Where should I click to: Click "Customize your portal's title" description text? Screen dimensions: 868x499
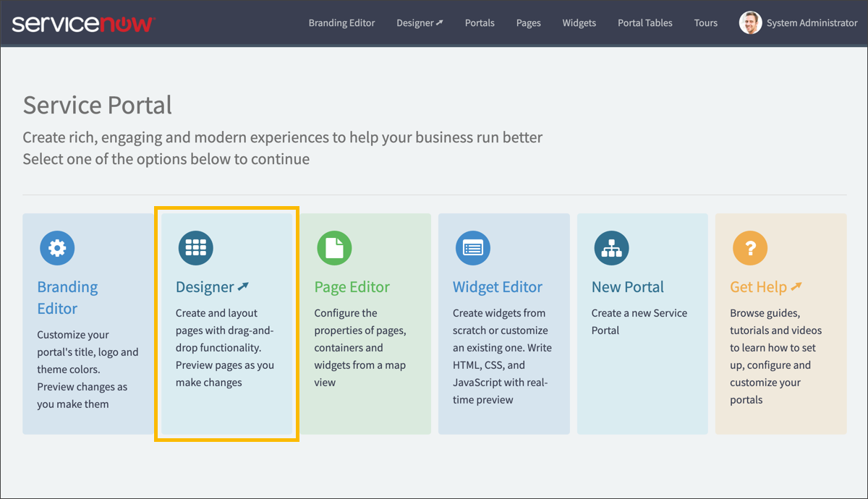[88, 370]
